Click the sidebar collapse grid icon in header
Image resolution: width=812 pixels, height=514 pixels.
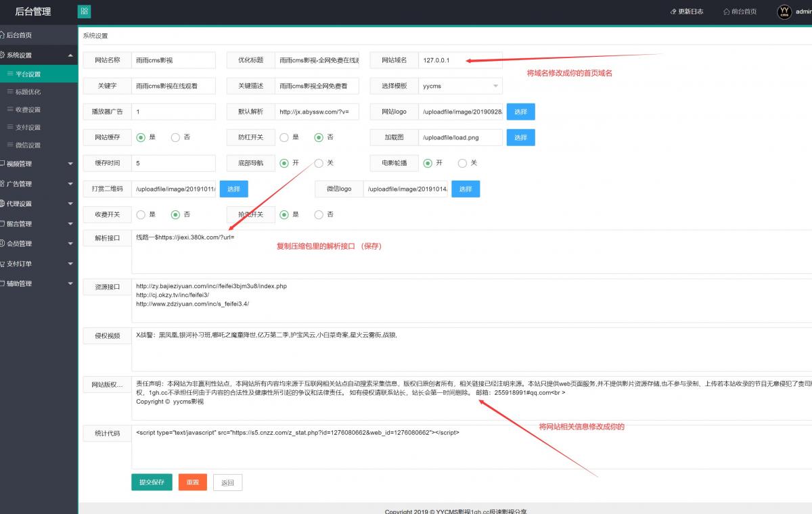point(85,11)
